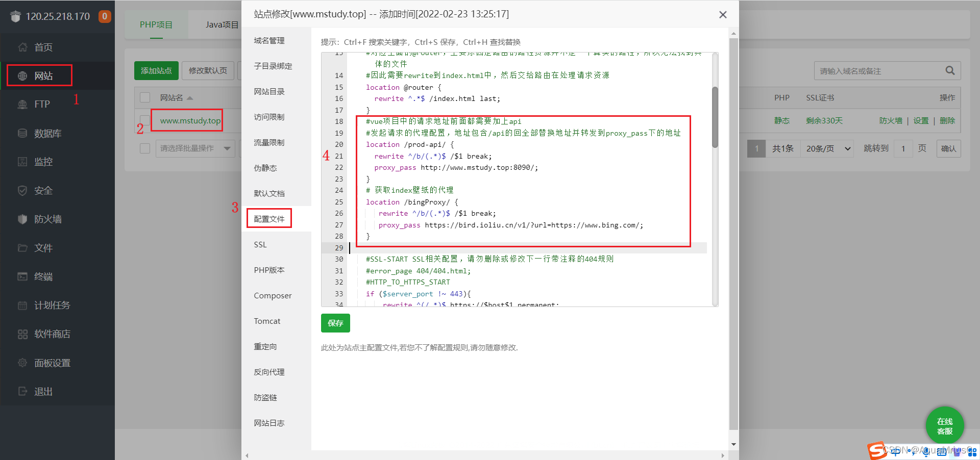980x460 pixels.
Task: Click the code editor vertical scrollbar thumb
Action: pyautogui.click(x=715, y=117)
